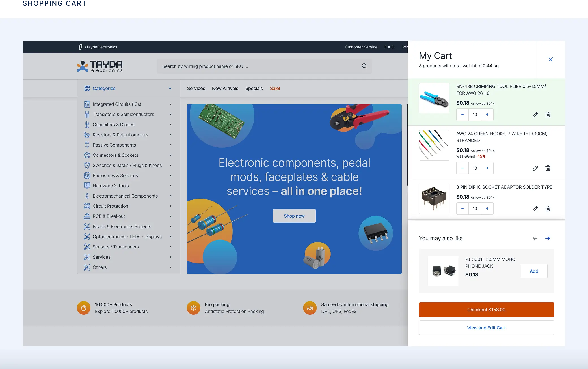The width and height of the screenshot is (588, 369).
Task: Increase crimping tool quantity with plus
Action: (487, 115)
